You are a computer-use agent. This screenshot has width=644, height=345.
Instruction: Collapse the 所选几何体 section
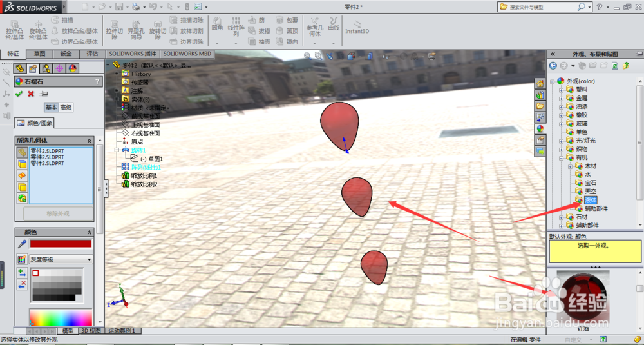pyautogui.click(x=89, y=141)
